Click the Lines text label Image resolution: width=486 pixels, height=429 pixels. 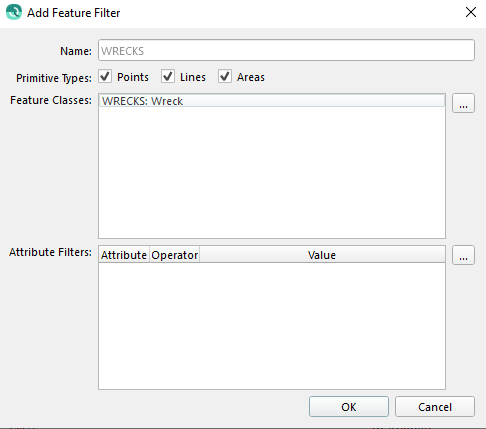(x=193, y=77)
